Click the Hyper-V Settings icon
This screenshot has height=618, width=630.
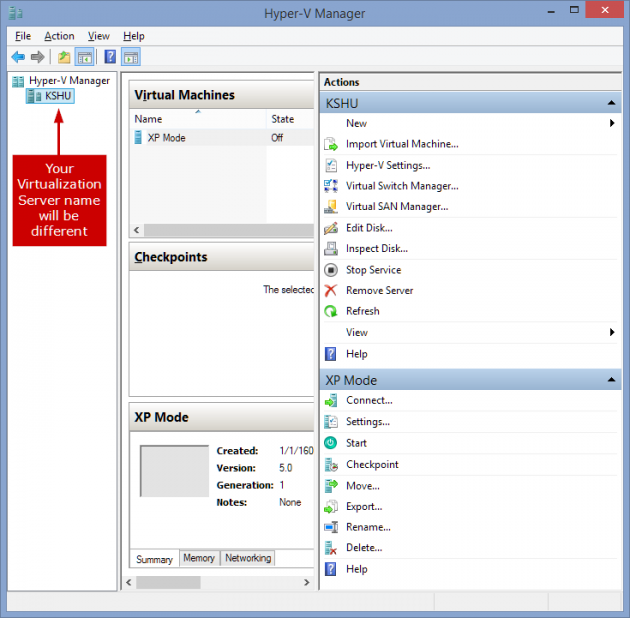[x=331, y=166]
